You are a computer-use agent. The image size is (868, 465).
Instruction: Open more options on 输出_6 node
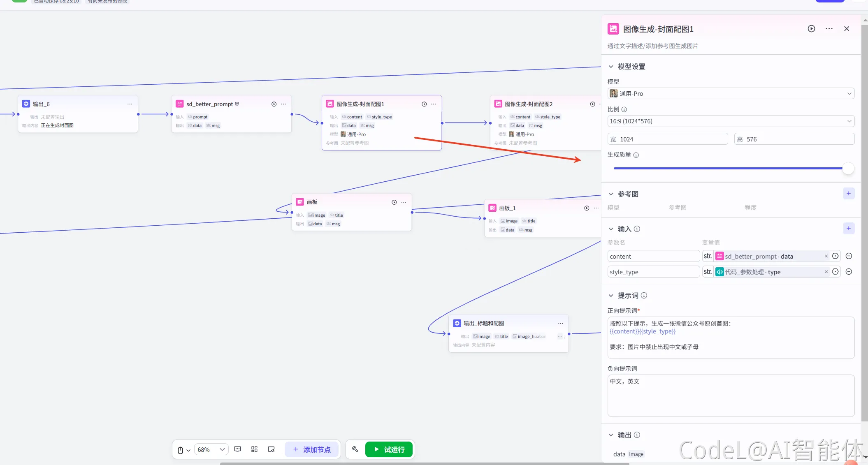(130, 104)
